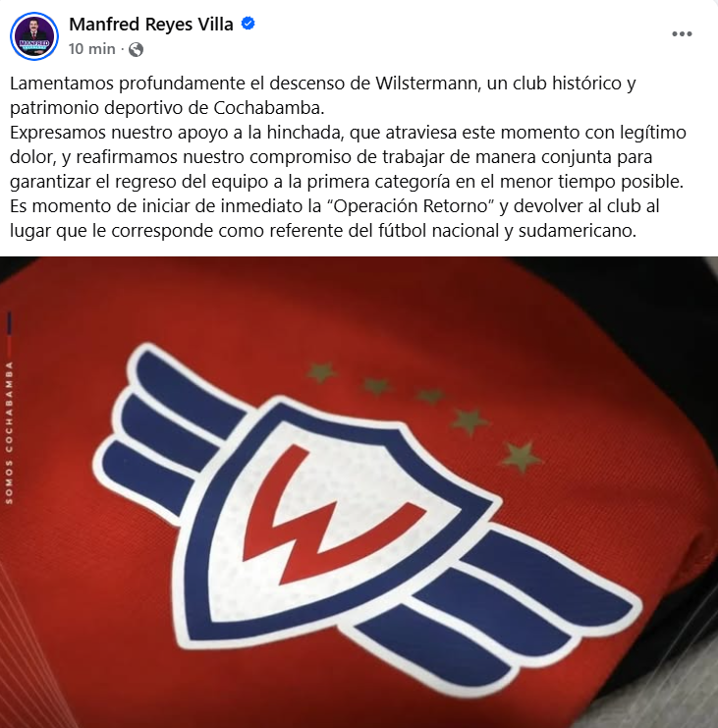718x728 pixels.
Task: Click the '10 min' post timestamp
Action: pos(92,49)
